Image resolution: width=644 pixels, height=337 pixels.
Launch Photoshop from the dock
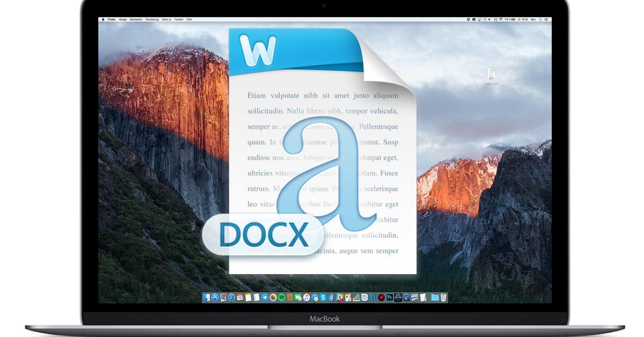(x=390, y=297)
